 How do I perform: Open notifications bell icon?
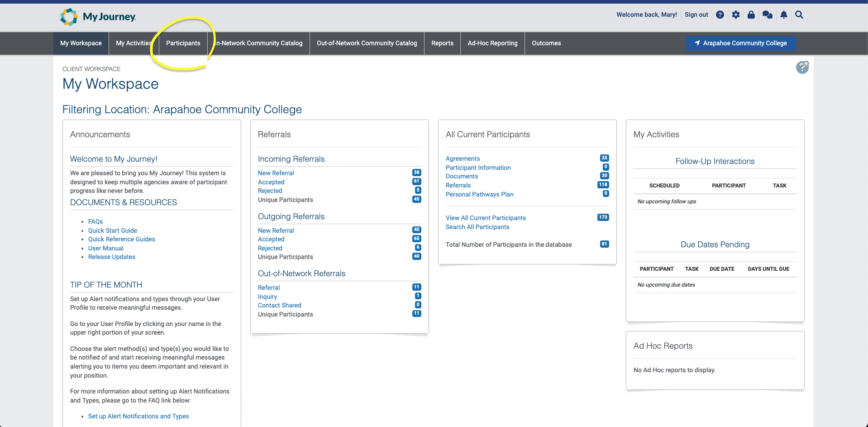(x=784, y=15)
